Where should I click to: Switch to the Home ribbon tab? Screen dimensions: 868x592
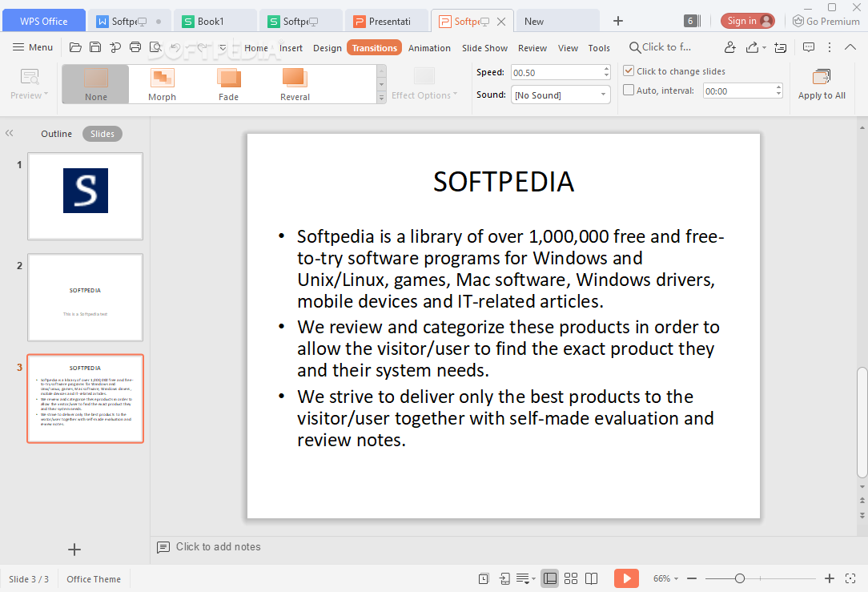255,48
